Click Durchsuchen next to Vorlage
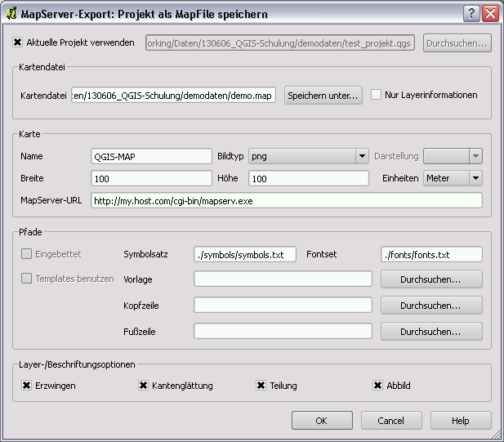Image resolution: width=504 pixels, height=442 pixels. [430, 279]
